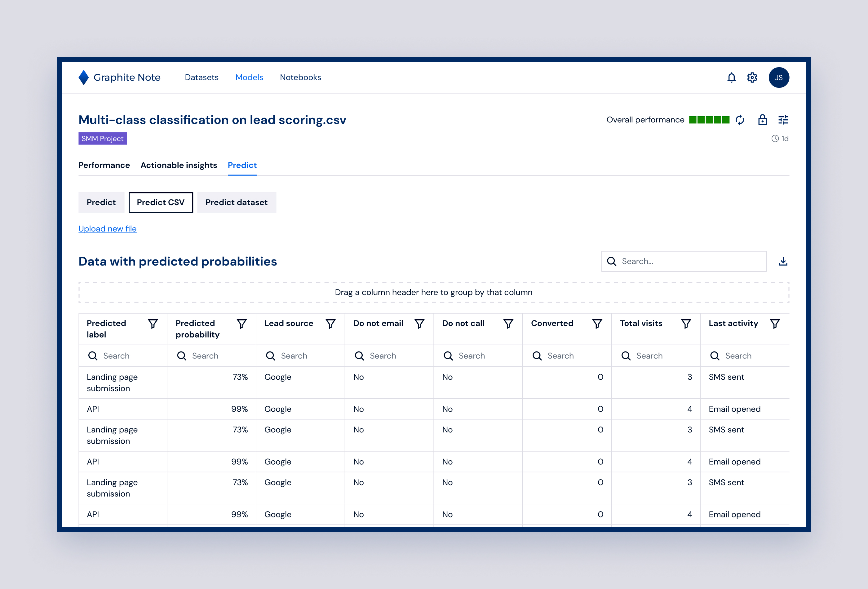Image resolution: width=868 pixels, height=589 pixels.
Task: Filter the Converted column
Action: coord(597,324)
